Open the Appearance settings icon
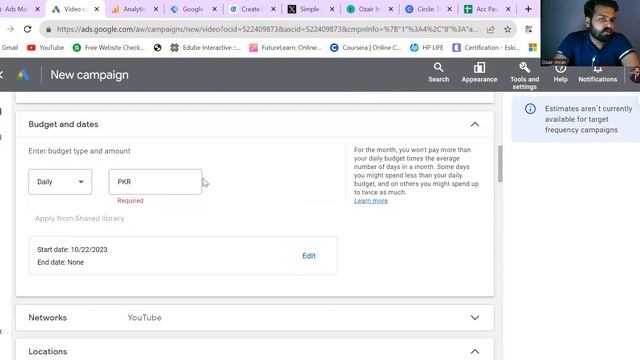640x360 pixels. click(x=479, y=73)
